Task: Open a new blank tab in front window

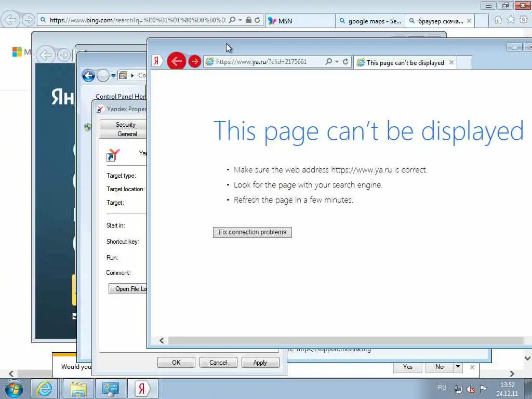Action: click(x=464, y=63)
